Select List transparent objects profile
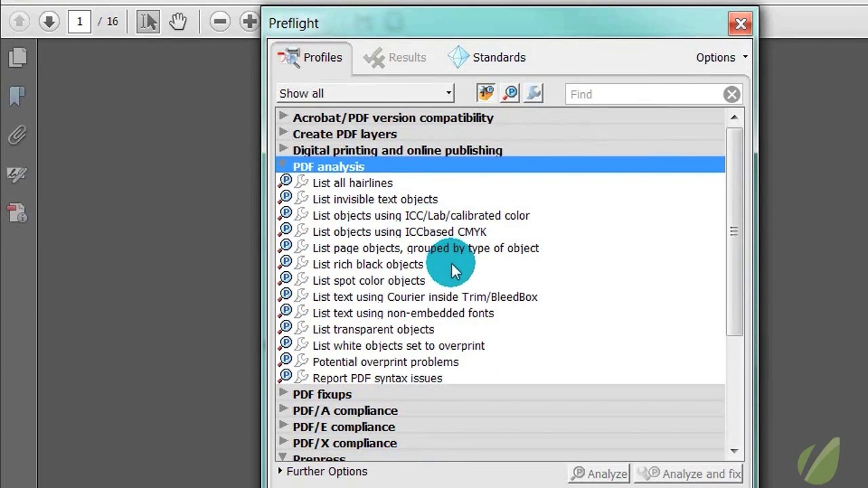 pyautogui.click(x=373, y=329)
